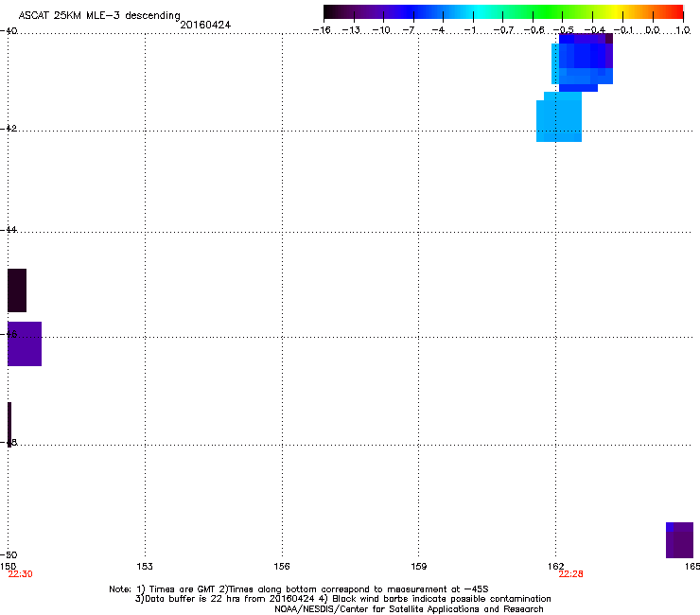Click the purple data patch near longitude 165

click(x=679, y=540)
